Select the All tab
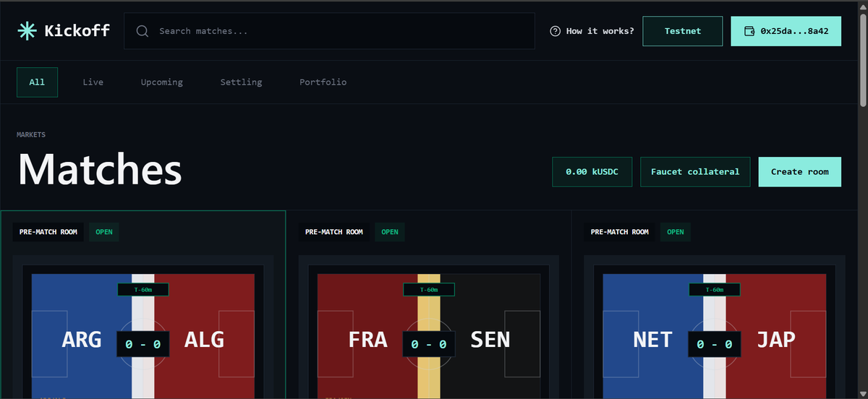 click(x=37, y=82)
